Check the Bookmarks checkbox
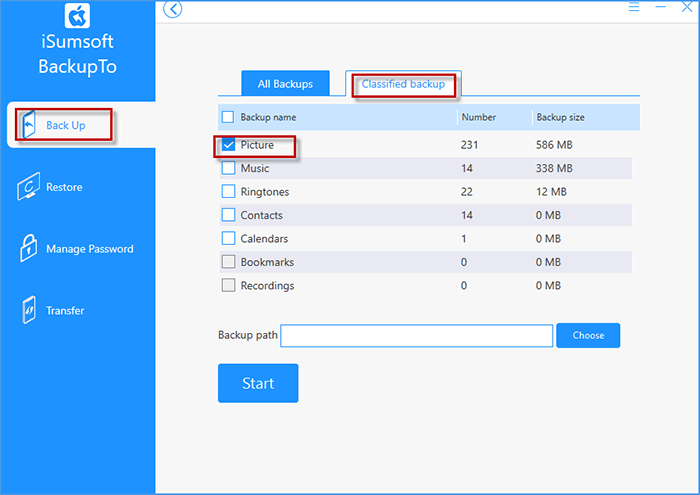This screenshot has width=700, height=495. [x=228, y=262]
